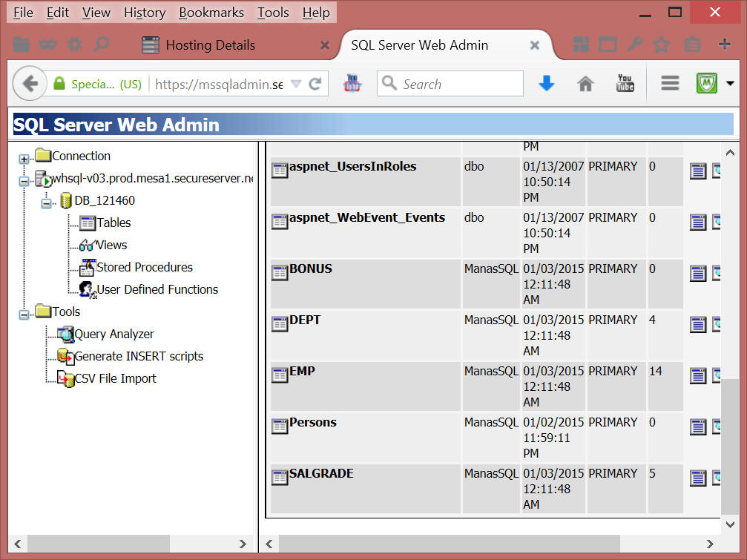The image size is (747, 560).
Task: Click the green padlock site identity icon
Action: click(x=59, y=84)
